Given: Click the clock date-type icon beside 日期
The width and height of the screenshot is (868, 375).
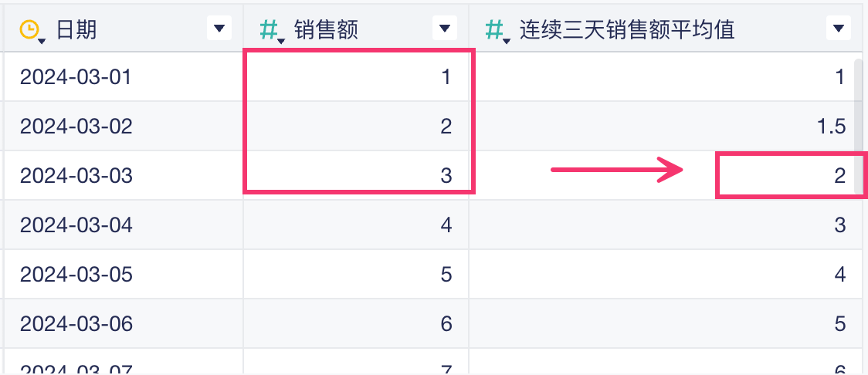Looking at the screenshot, I should [x=29, y=29].
